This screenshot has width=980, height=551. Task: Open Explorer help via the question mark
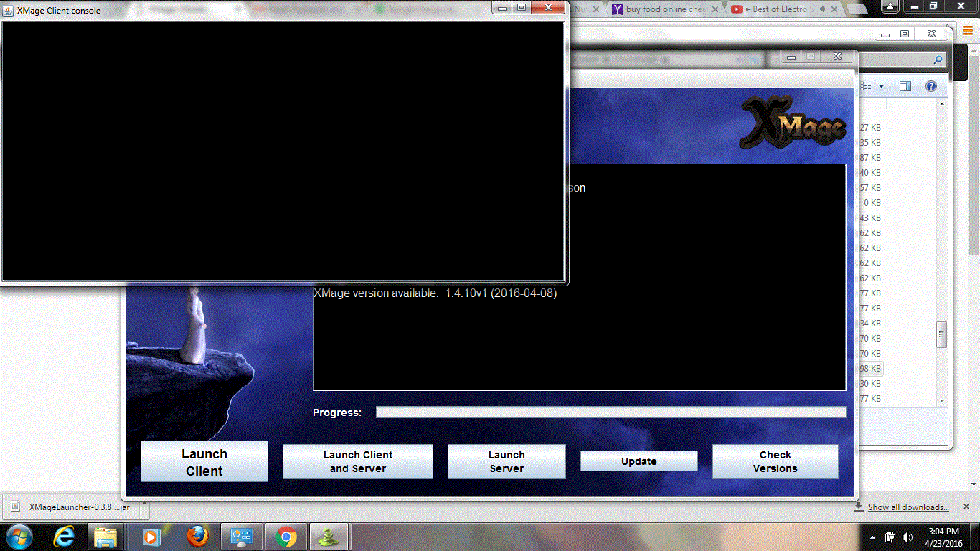930,86
